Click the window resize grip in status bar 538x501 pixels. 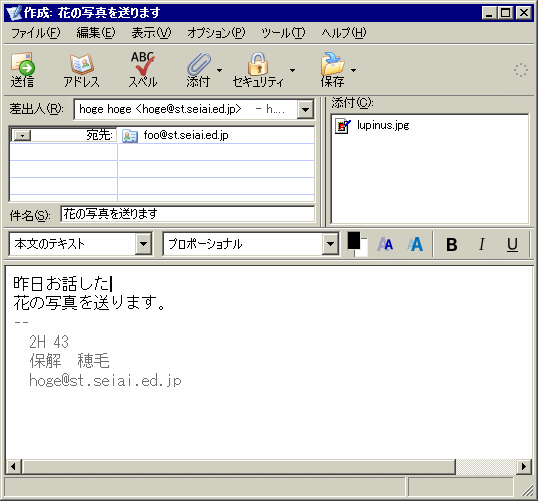[x=527, y=490]
